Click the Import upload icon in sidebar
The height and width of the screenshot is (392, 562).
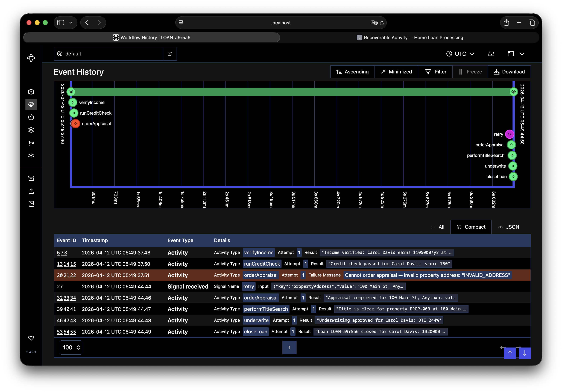[31, 191]
